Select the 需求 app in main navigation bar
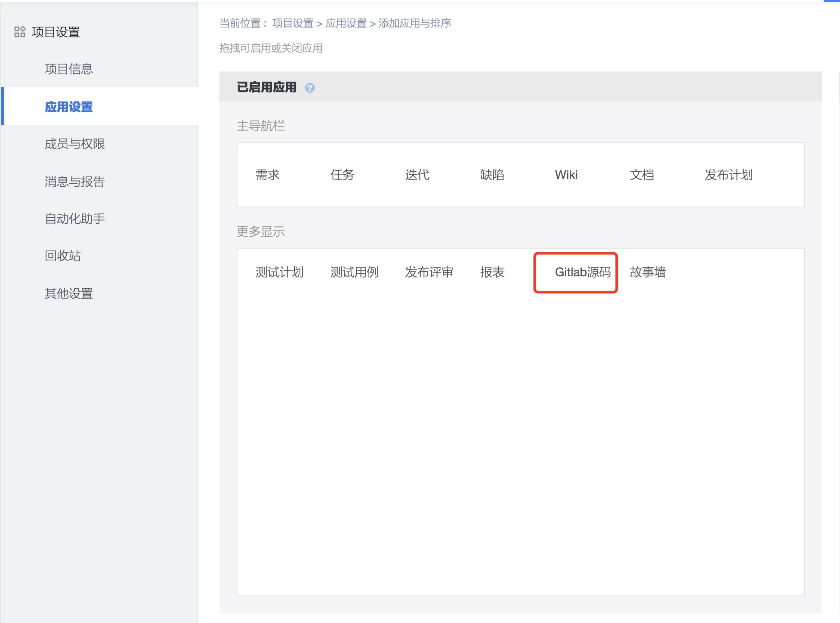Image resolution: width=840 pixels, height=623 pixels. [268, 175]
